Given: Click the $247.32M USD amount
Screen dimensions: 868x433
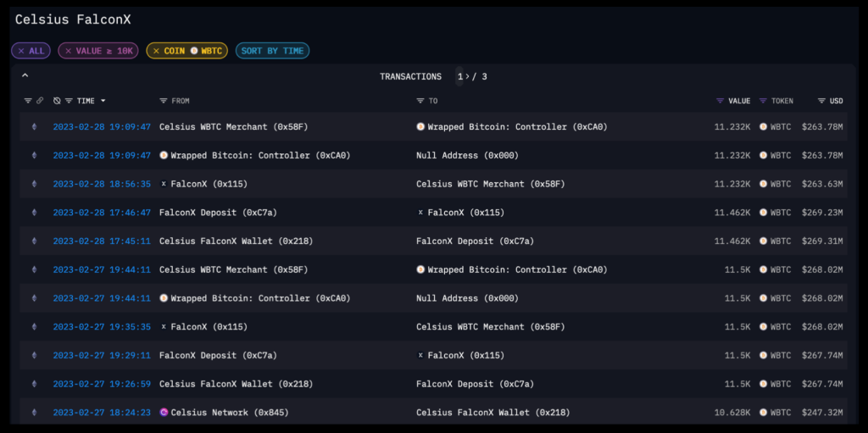Looking at the screenshot, I should click(x=822, y=413).
